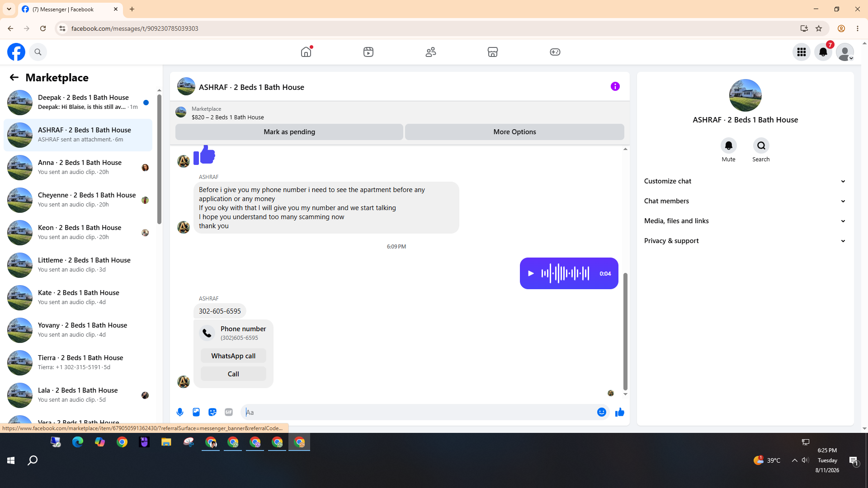Reload the Messenger page
Image resolution: width=868 pixels, height=488 pixels.
(x=43, y=28)
